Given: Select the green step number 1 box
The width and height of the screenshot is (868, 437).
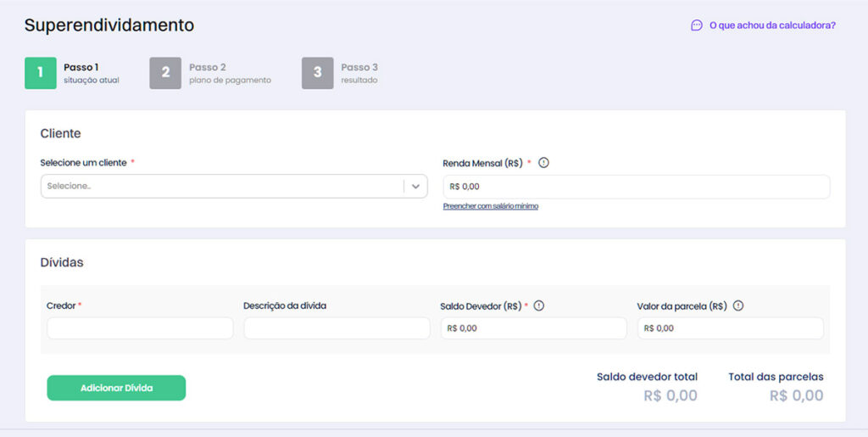Looking at the screenshot, I should pyautogui.click(x=40, y=73).
